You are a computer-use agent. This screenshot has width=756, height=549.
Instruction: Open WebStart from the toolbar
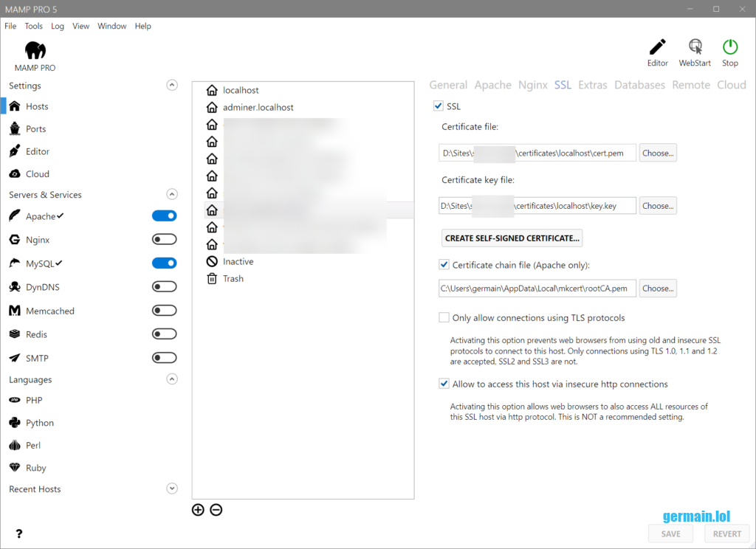coord(695,48)
